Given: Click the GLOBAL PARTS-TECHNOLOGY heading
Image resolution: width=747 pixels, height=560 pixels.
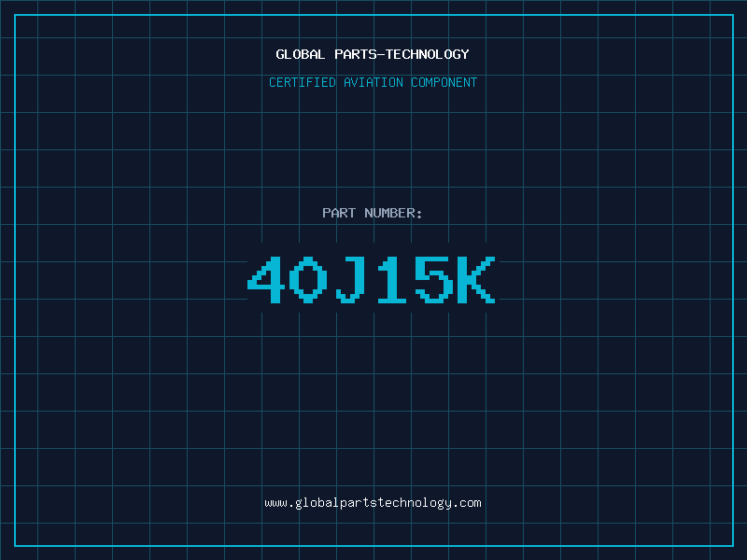Looking at the screenshot, I should click(373, 54).
